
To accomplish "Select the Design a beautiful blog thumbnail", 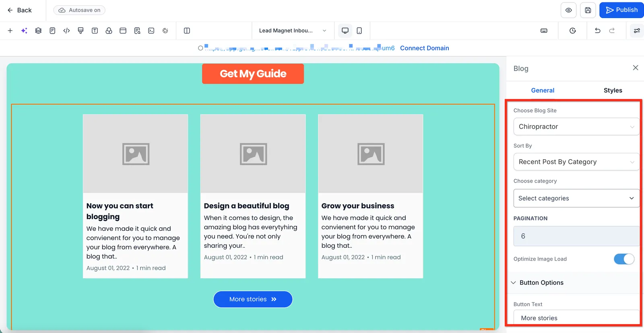I will [x=253, y=154].
